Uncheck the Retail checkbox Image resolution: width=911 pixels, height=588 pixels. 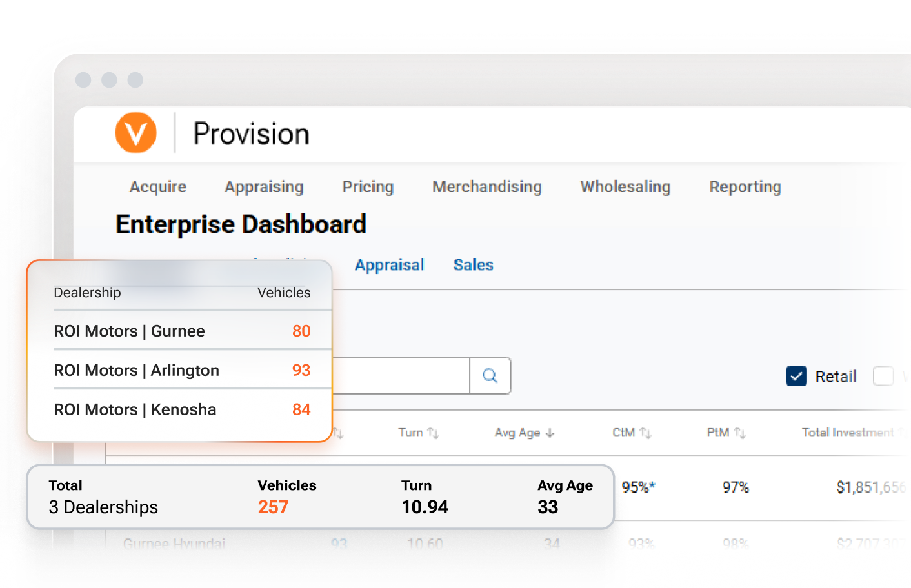(x=796, y=376)
